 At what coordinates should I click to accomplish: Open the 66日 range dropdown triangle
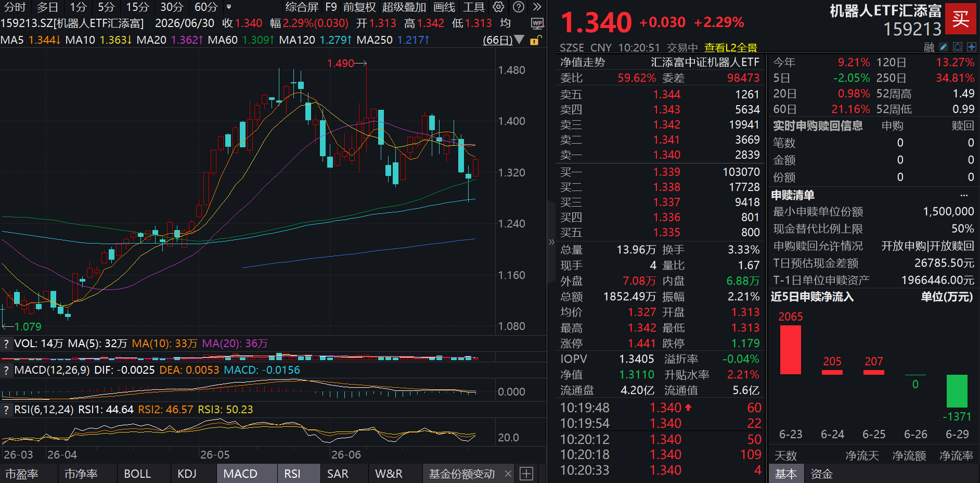pyautogui.click(x=519, y=40)
